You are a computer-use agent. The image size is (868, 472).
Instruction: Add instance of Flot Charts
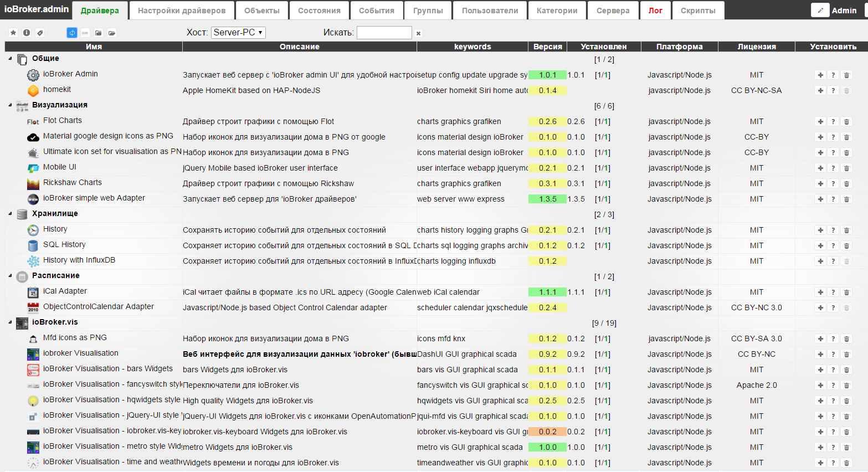coord(820,121)
